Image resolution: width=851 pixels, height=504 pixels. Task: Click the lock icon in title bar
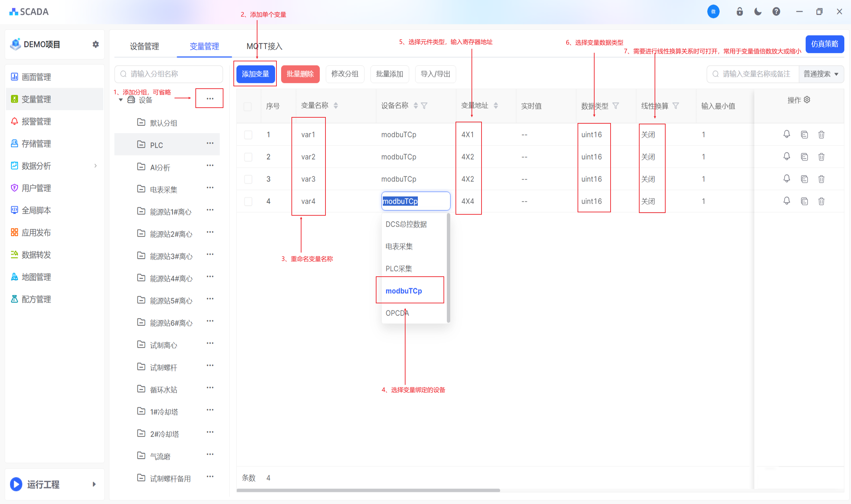740,12
